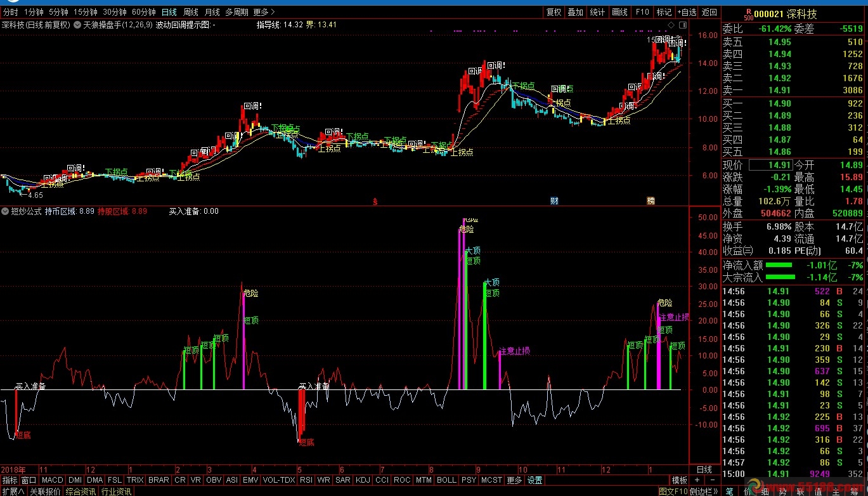Add the stock to watchlist with +自选
The width and height of the screenshot is (868, 496).
coord(687,12)
